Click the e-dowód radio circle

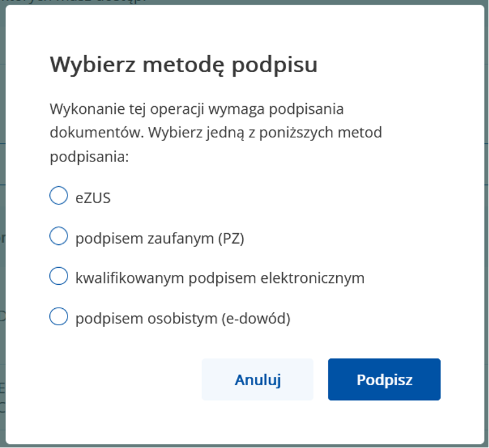pyautogui.click(x=58, y=316)
